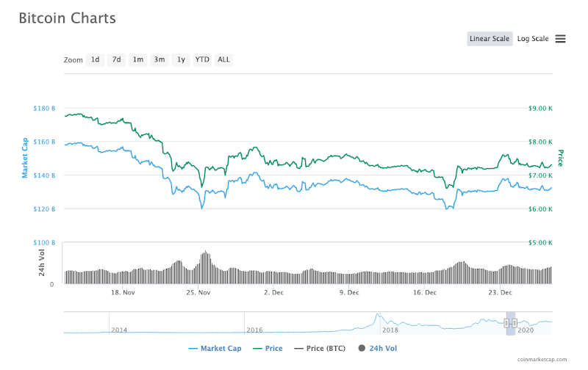Click the $8.00 K price label
The height and width of the screenshot is (370, 588).
point(540,142)
